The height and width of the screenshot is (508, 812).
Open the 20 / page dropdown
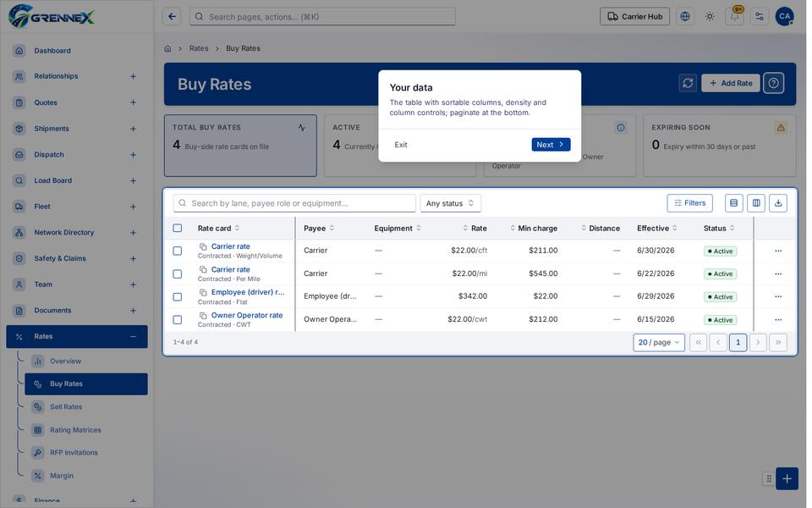pyautogui.click(x=659, y=342)
